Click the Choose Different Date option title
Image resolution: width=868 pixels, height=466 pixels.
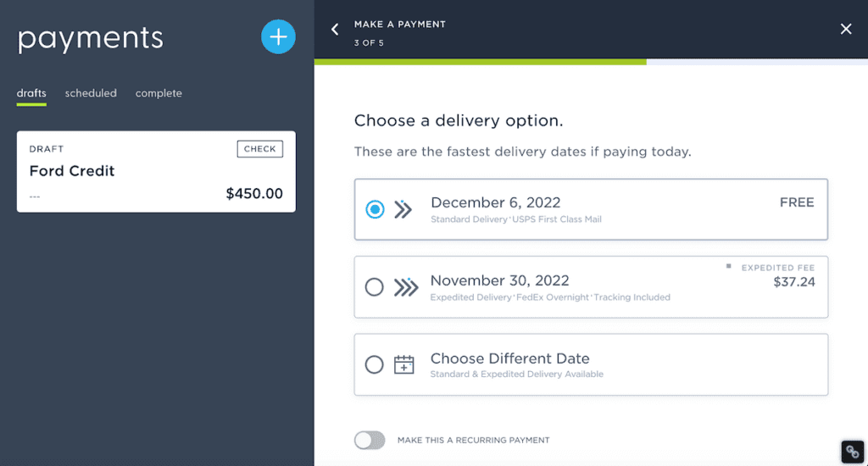[x=509, y=358]
